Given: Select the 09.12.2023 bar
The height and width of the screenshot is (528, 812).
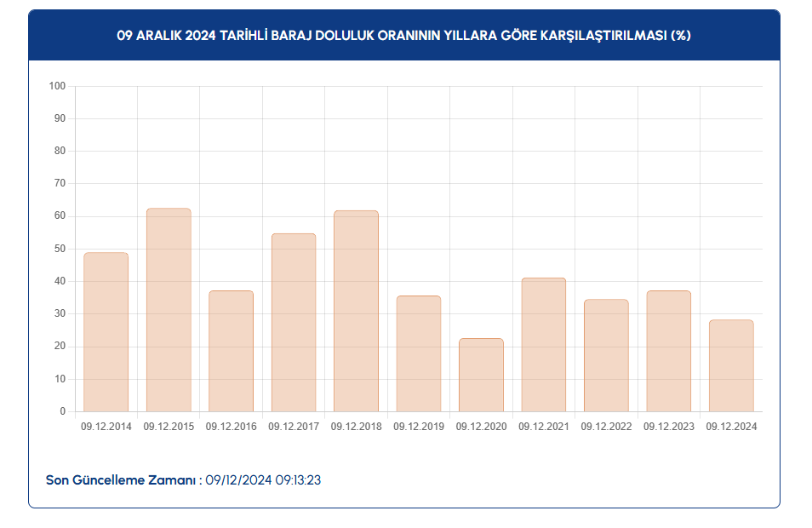Looking at the screenshot, I should (669, 352).
